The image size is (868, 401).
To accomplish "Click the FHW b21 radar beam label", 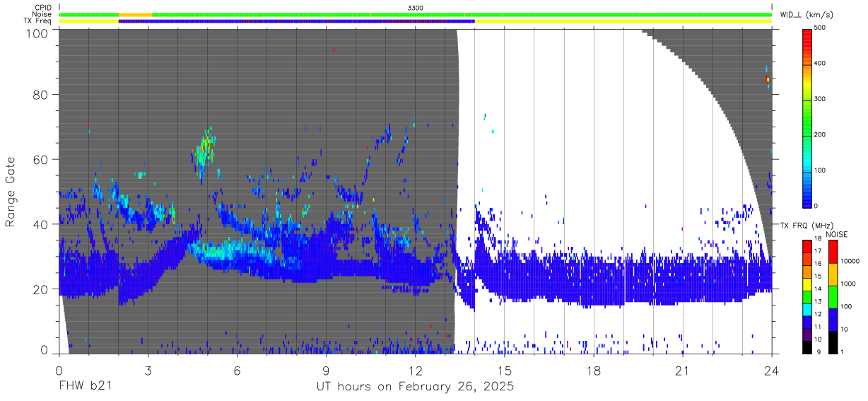I will pyautogui.click(x=85, y=386).
